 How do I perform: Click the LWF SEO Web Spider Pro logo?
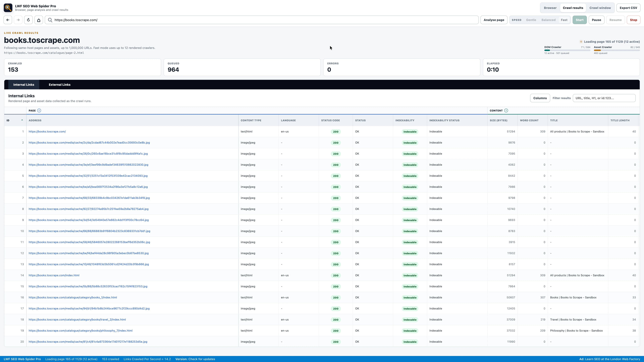(8, 8)
